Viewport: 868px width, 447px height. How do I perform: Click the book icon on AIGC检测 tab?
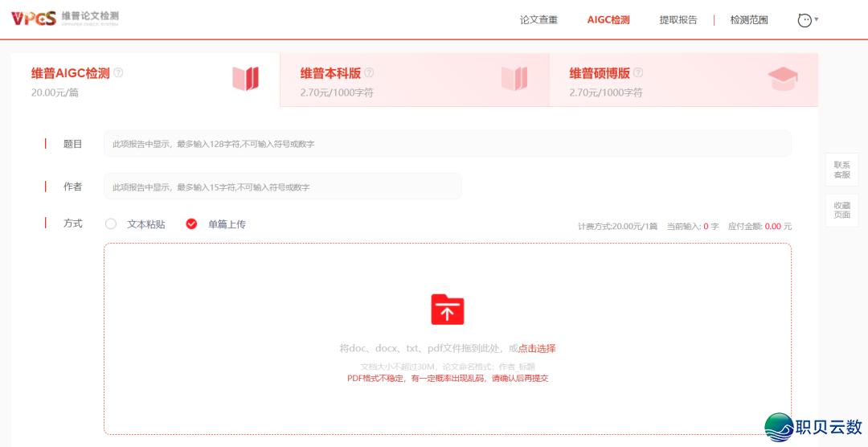pos(246,79)
